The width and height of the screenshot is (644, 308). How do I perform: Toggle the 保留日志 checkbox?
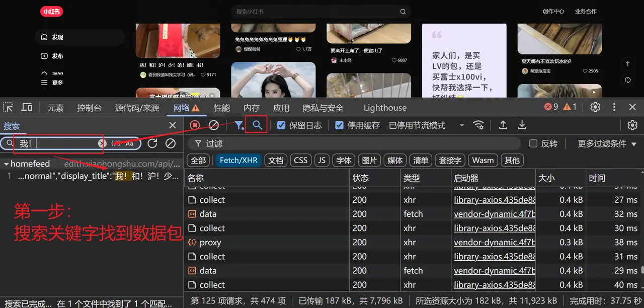(x=282, y=125)
